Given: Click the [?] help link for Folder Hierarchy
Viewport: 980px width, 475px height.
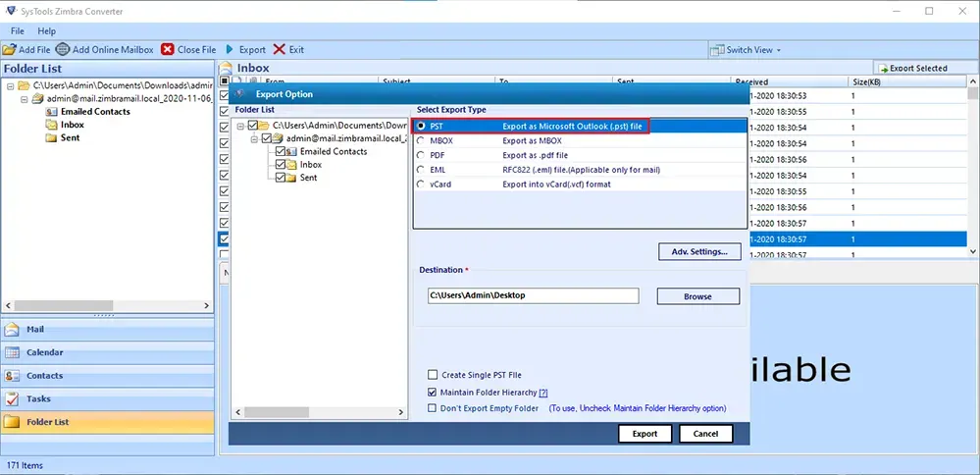Looking at the screenshot, I should point(543,393).
